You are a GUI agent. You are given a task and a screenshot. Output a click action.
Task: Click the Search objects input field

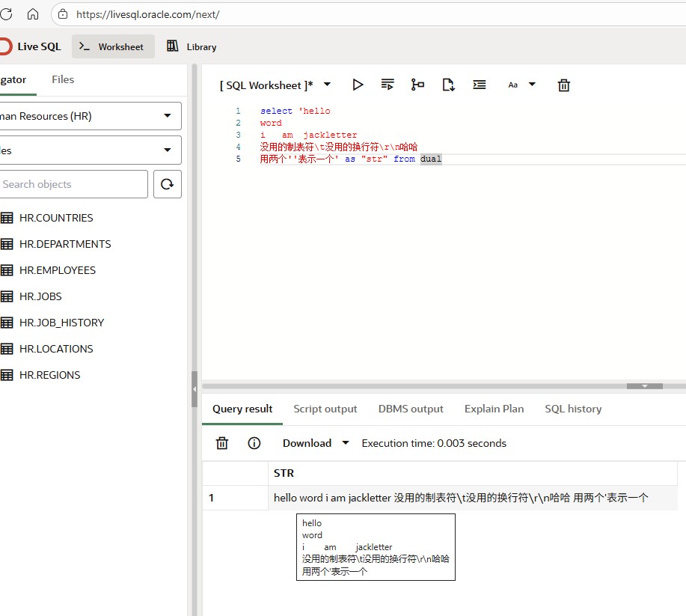click(x=73, y=184)
